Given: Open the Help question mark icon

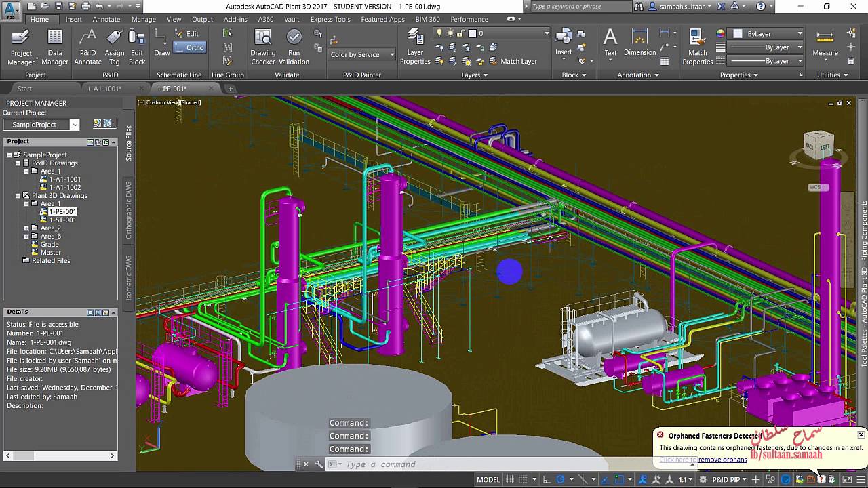Looking at the screenshot, I should tap(761, 6).
